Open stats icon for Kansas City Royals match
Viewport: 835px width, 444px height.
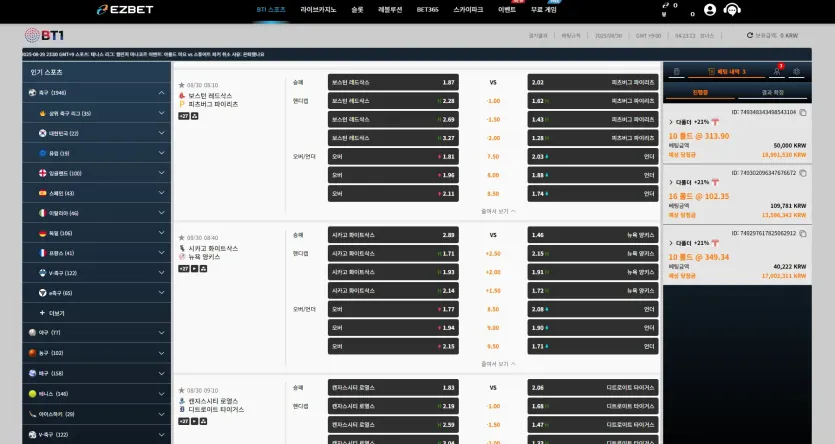coord(203,421)
